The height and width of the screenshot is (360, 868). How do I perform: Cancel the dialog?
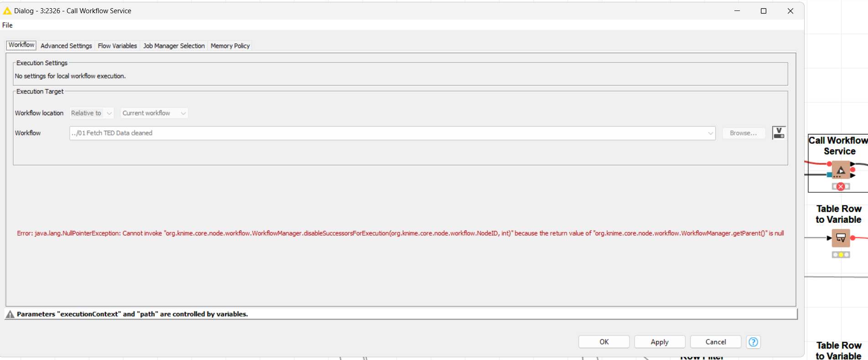pyautogui.click(x=715, y=342)
